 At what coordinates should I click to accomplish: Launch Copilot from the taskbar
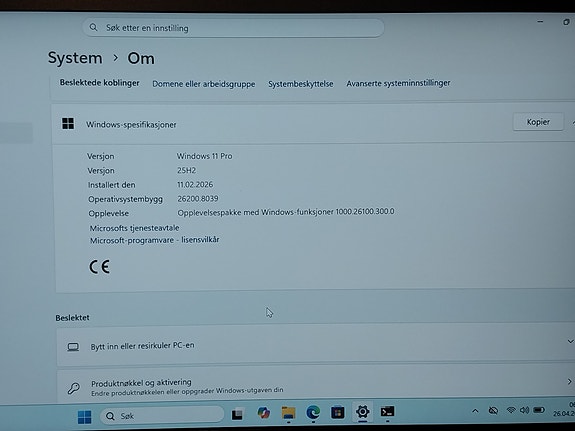pyautogui.click(x=263, y=413)
